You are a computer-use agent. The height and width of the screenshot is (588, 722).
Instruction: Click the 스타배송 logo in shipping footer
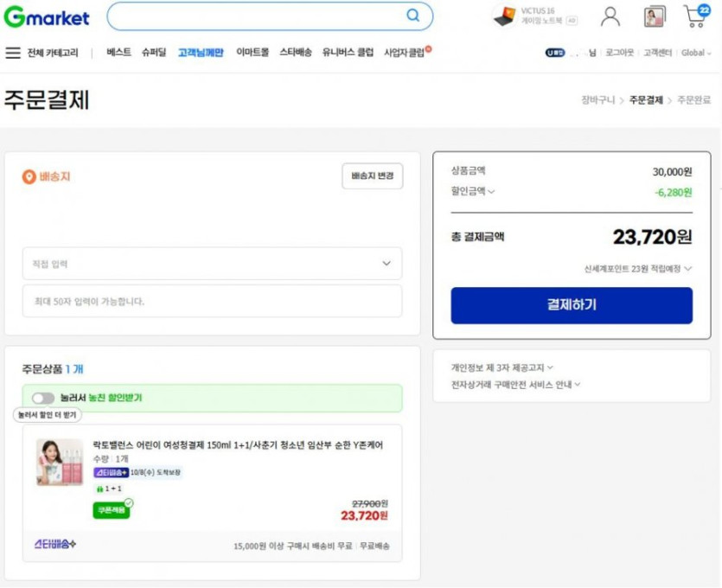tap(55, 544)
